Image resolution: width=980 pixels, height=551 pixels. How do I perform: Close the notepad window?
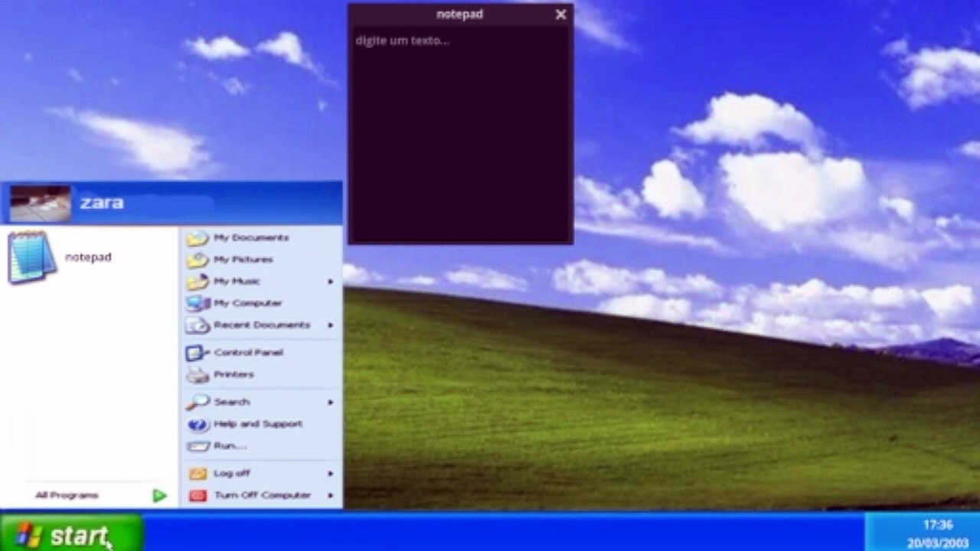pos(560,15)
